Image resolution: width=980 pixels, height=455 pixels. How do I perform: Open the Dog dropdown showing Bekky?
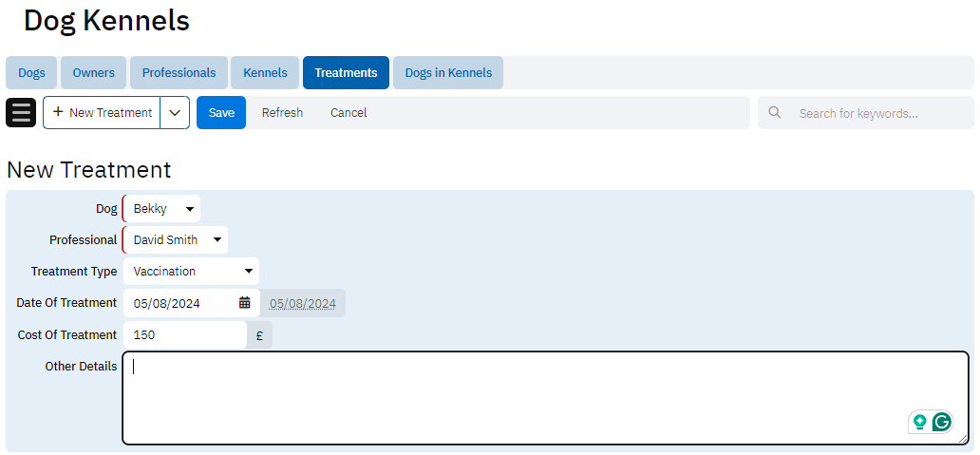[x=162, y=208]
